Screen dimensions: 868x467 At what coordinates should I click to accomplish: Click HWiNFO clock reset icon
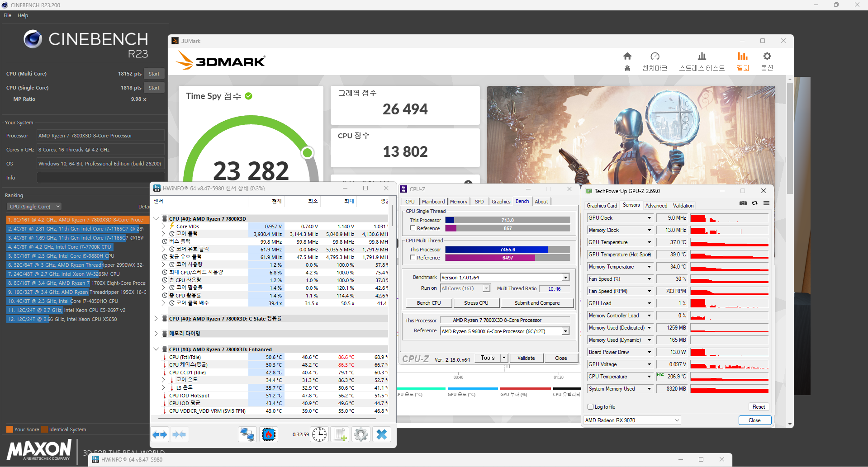[319, 434]
